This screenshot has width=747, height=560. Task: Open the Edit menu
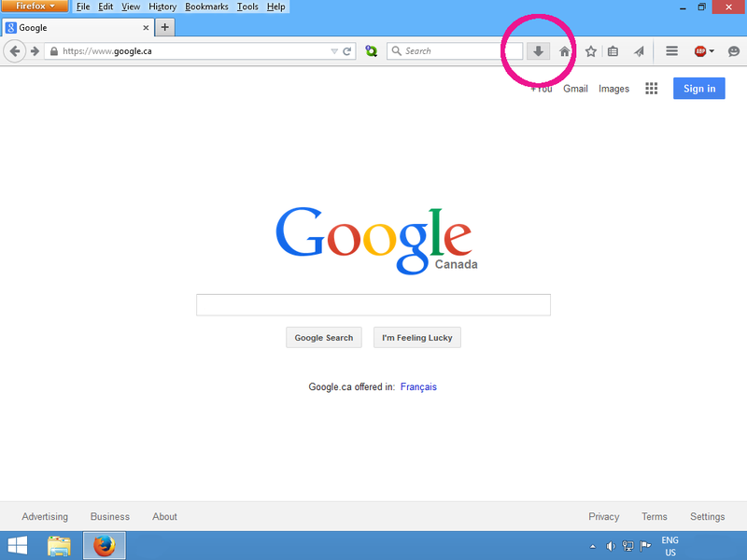click(x=106, y=7)
